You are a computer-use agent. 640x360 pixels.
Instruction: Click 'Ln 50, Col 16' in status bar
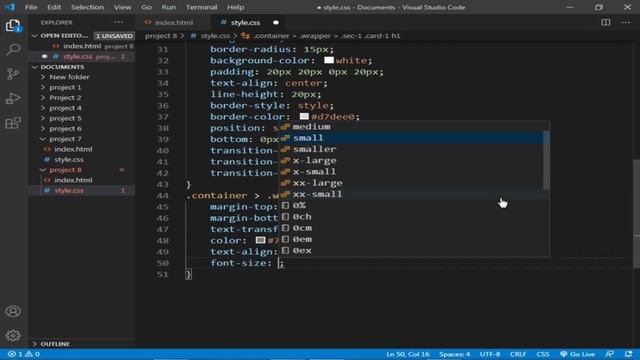tap(407, 354)
